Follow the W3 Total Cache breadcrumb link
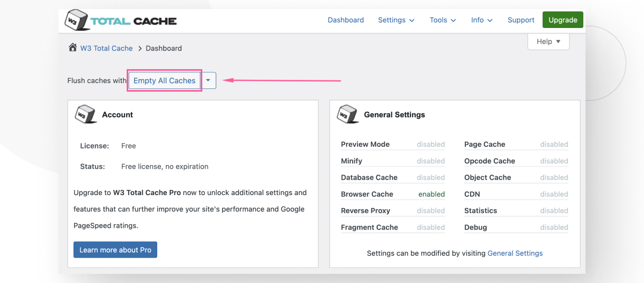The height and width of the screenshot is (283, 644). tap(106, 48)
